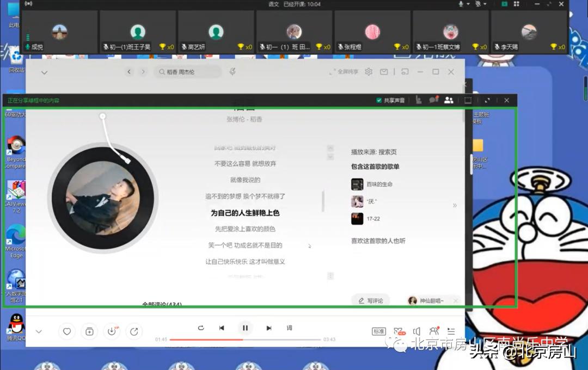Go forward in the music player
Screen dimensions: 588x370
(x=143, y=72)
